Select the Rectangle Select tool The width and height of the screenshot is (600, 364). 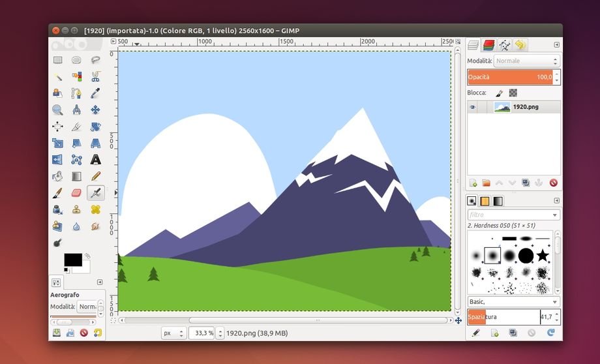point(58,60)
